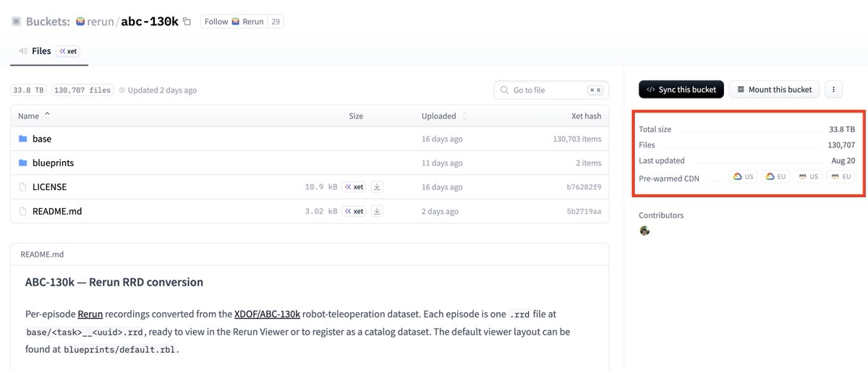Viewport: 868px width, 370px height.
Task: Click the clock icon beside Updated 2 days ago
Action: 122,90
